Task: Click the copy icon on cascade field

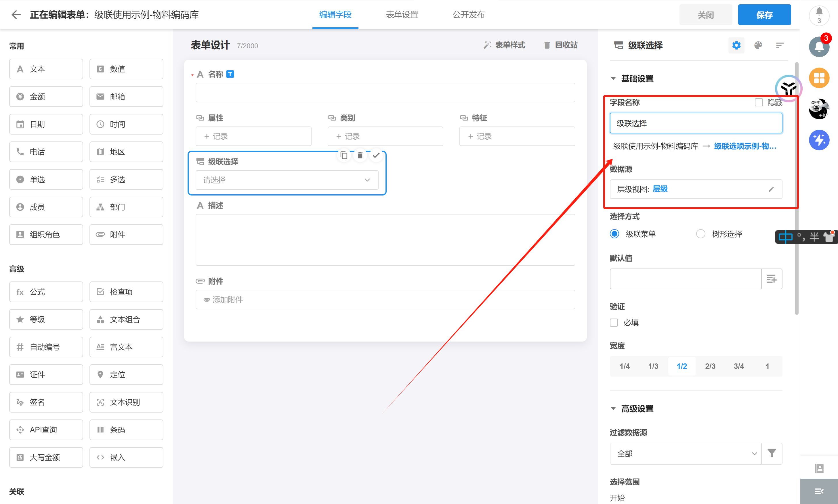Action: 344,155
